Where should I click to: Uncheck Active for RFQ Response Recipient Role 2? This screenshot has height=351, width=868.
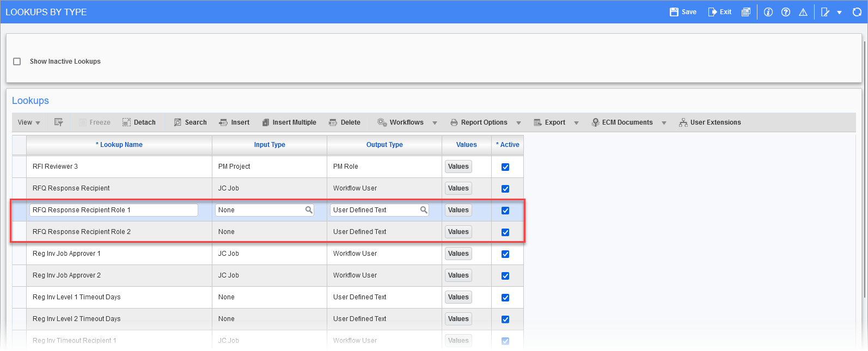pos(505,232)
